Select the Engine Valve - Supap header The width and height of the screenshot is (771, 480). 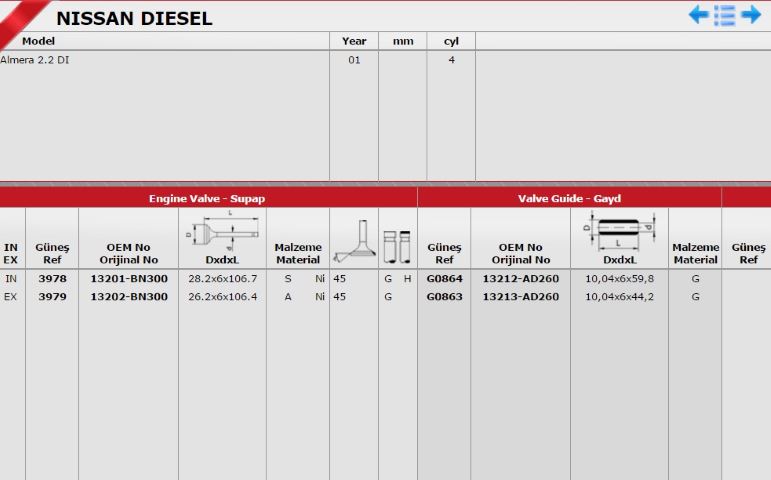point(207,198)
